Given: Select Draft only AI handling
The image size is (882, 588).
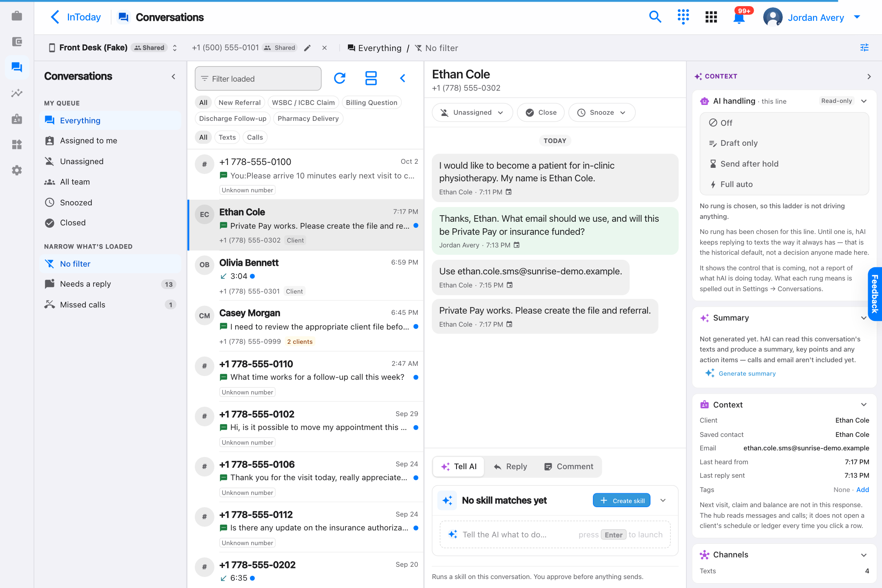Looking at the screenshot, I should click(x=784, y=143).
